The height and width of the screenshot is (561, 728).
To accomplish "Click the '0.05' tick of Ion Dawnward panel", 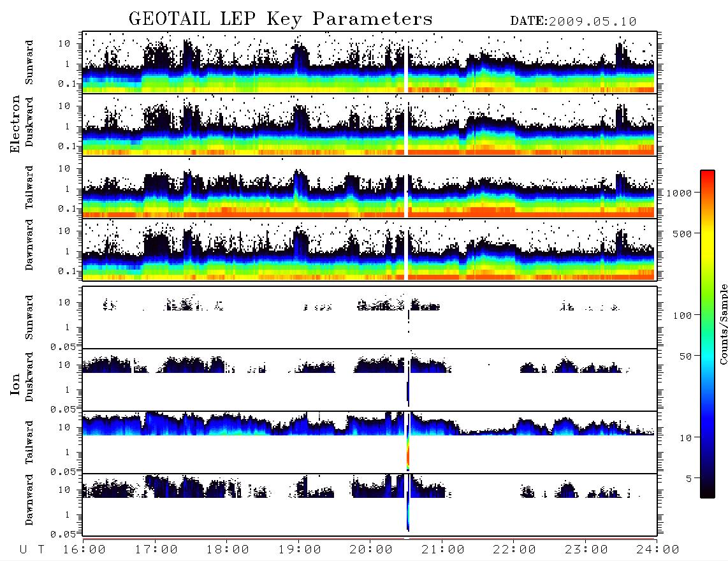I will (x=62, y=534).
